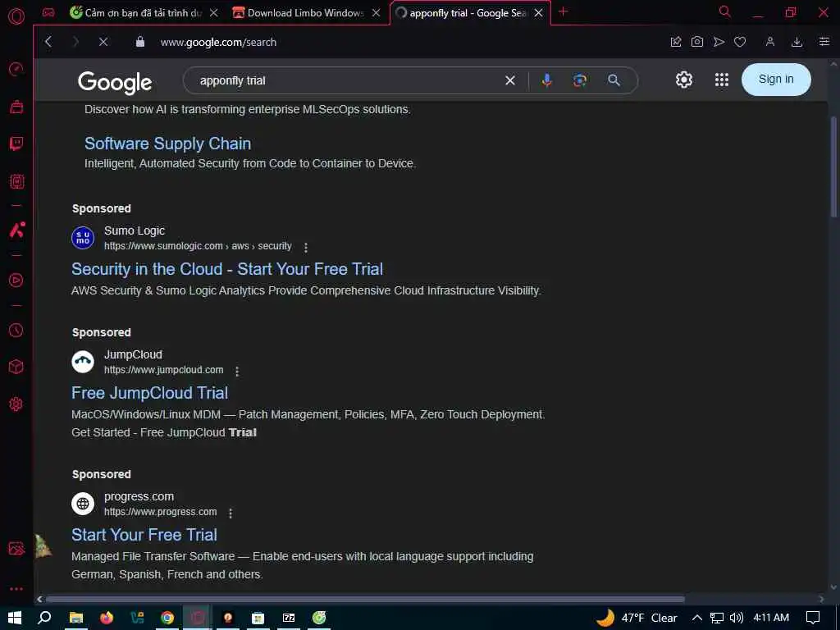Viewport: 840px width, 630px height.
Task: Open a new tab with plus button
Action: pyautogui.click(x=563, y=11)
